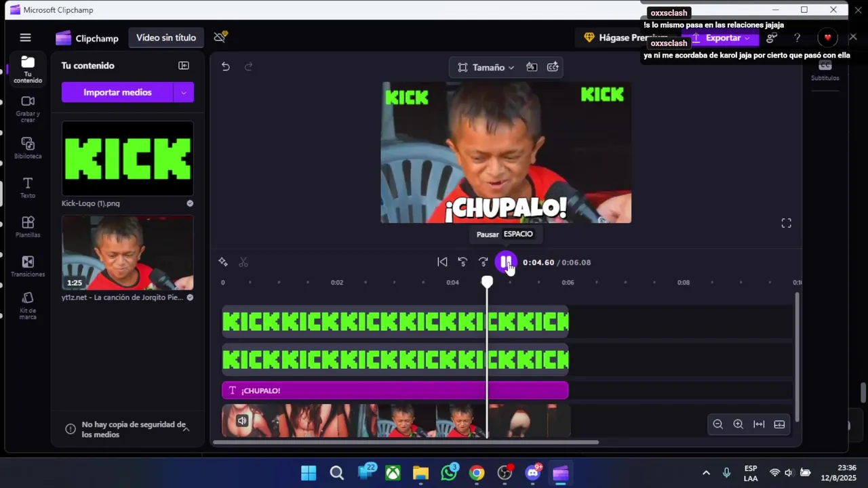Mute the video clip audio speaker icon
This screenshot has height=488, width=868.
(x=242, y=421)
